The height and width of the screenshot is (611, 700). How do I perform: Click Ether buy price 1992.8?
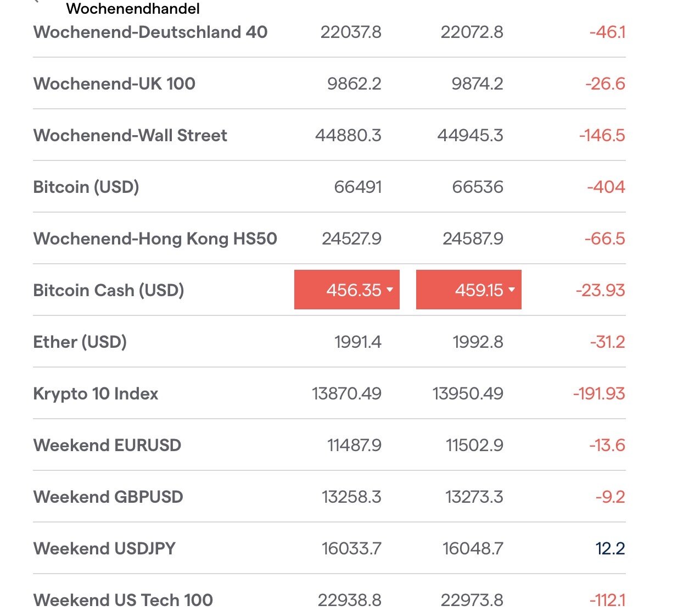tap(478, 342)
